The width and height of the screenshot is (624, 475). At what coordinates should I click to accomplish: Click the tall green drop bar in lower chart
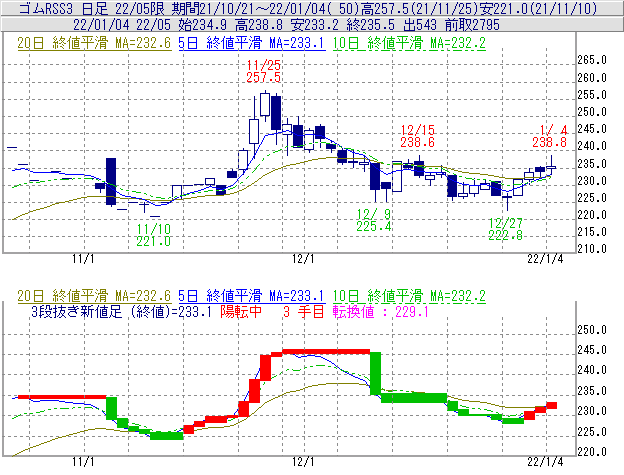pyautogui.click(x=375, y=373)
